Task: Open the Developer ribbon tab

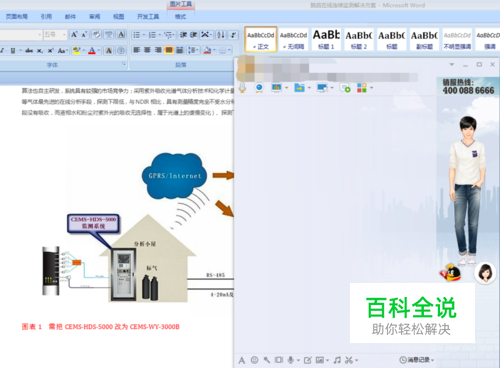Action: pos(148,16)
